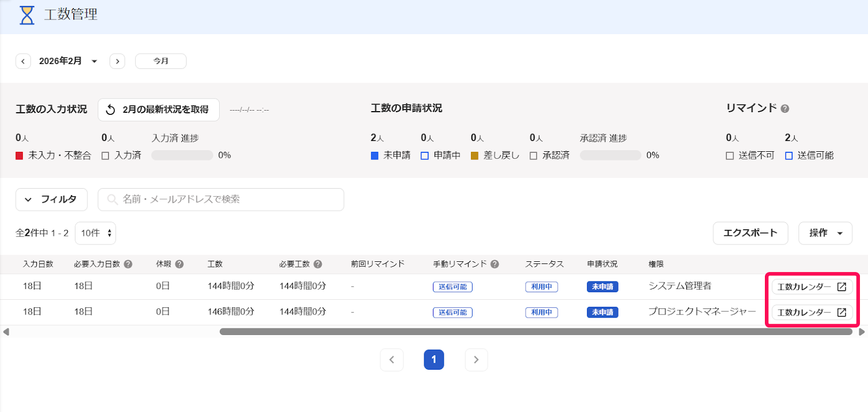Click the 入力済 legend box

pos(105,156)
